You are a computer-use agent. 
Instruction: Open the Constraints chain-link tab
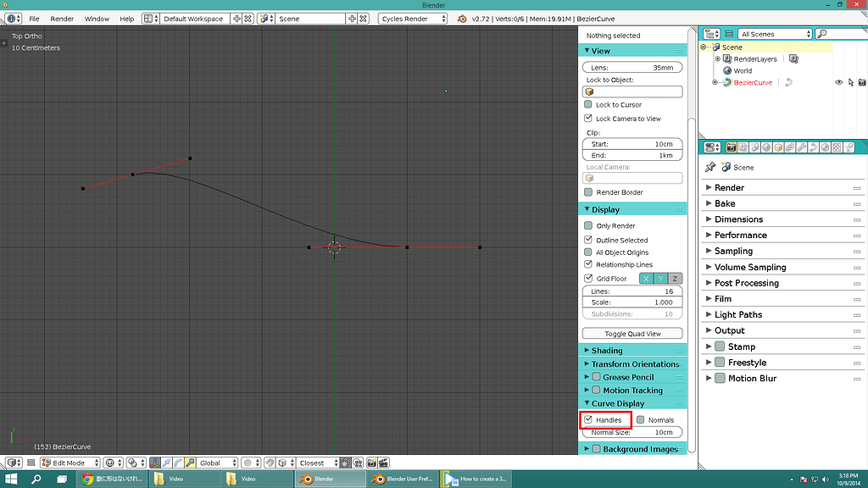click(x=790, y=147)
